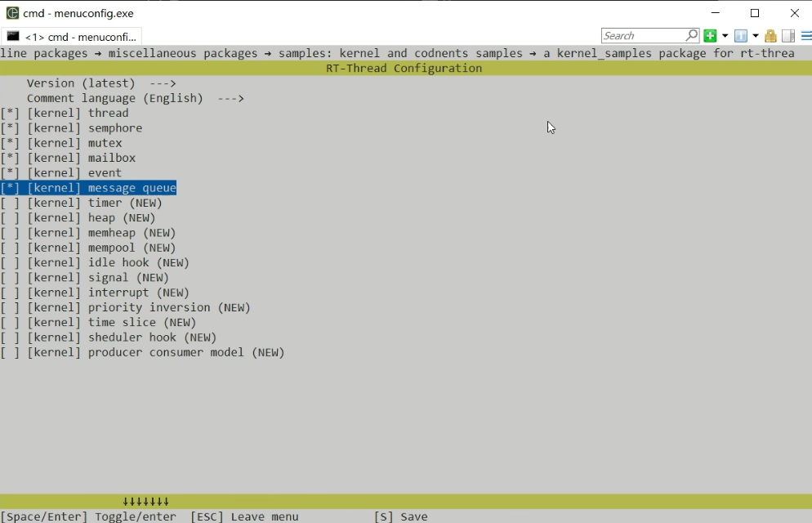
Task: Click the 'RT-Thread Configuration' title text
Action: (404, 69)
